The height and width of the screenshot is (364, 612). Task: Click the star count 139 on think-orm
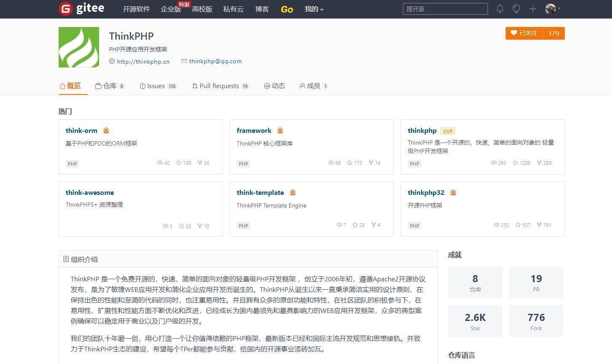pyautogui.click(x=183, y=163)
